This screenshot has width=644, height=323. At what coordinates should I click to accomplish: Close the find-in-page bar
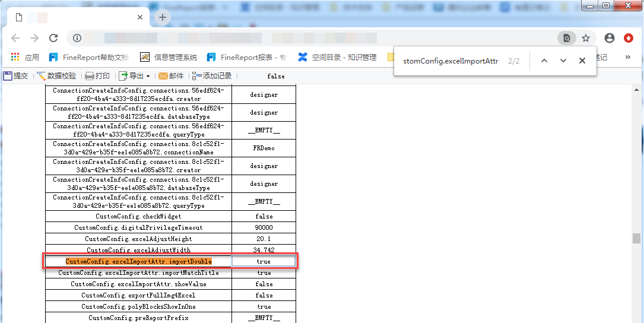[x=582, y=61]
